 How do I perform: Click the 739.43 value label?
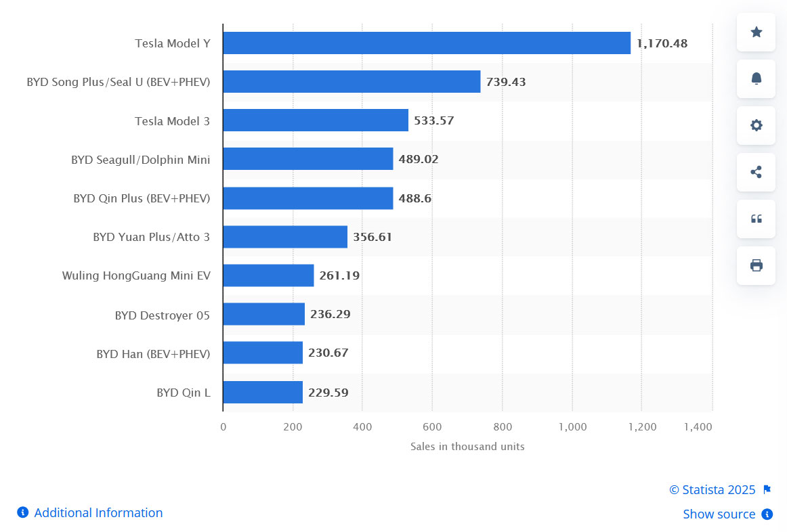(506, 82)
